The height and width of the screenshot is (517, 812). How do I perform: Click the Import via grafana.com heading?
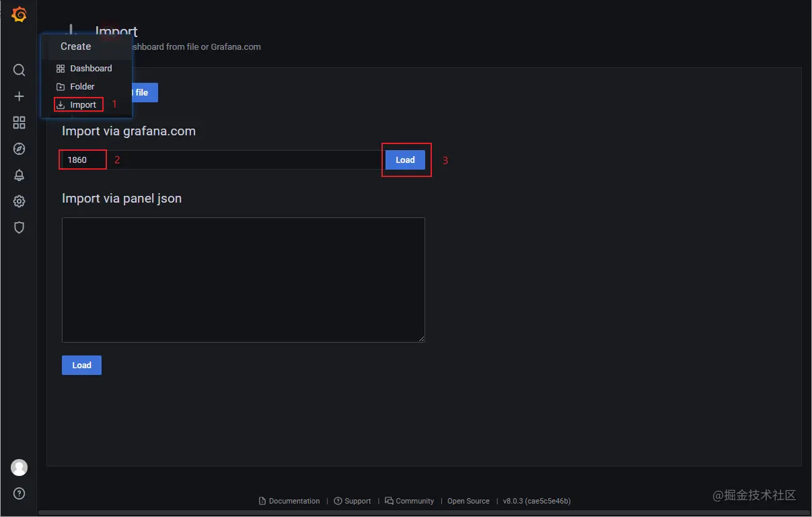pos(128,131)
